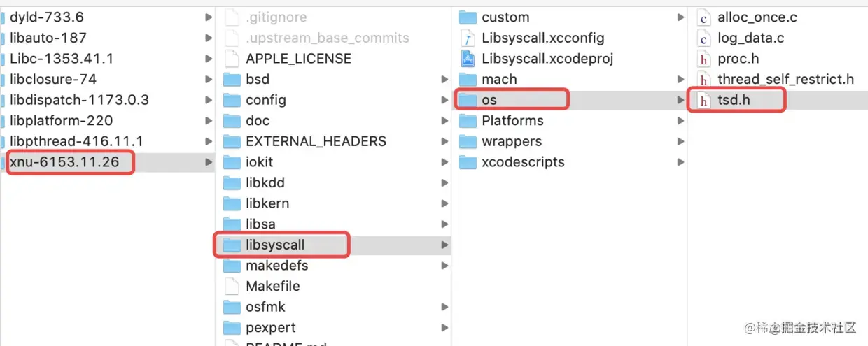Select the Platforms folder name

pyautogui.click(x=512, y=121)
